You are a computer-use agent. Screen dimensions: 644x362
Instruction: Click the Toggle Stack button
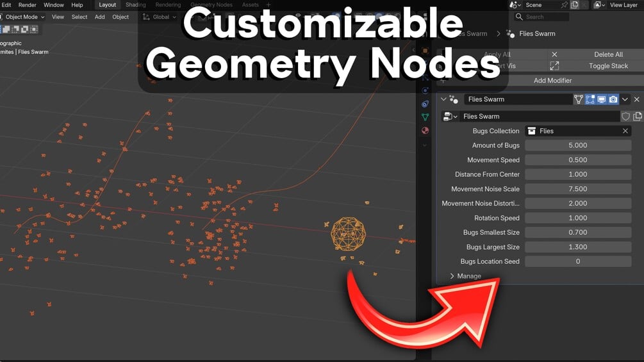595,65
